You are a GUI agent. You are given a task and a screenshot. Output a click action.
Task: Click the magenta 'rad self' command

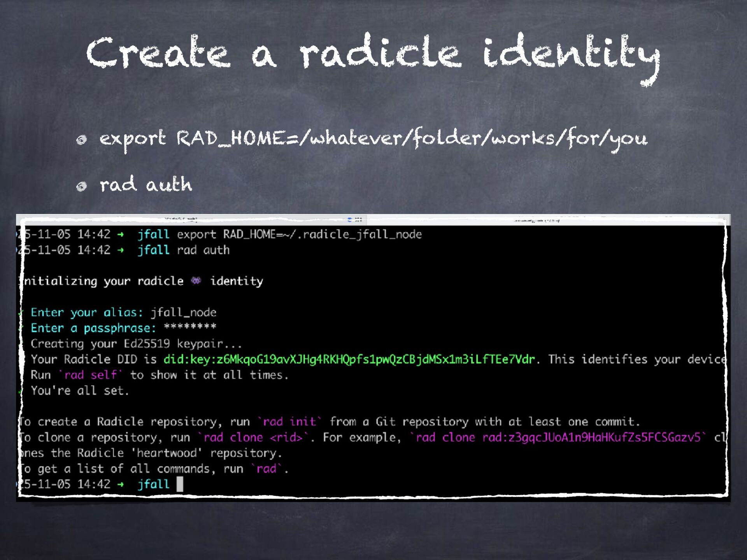[90, 375]
